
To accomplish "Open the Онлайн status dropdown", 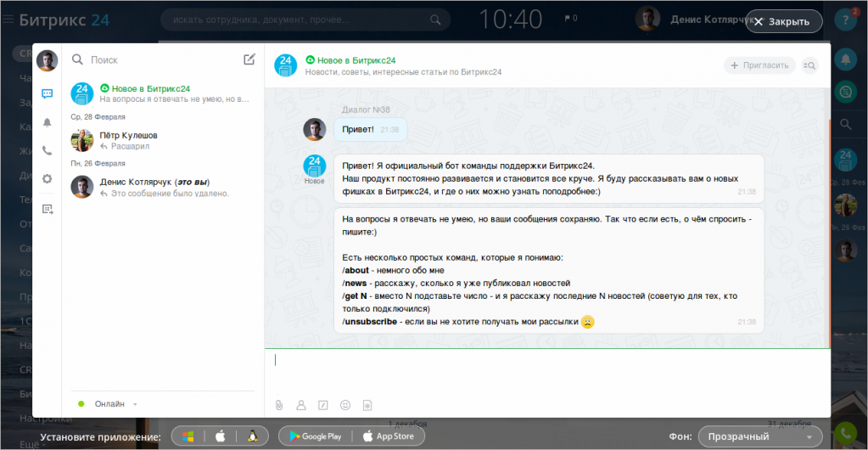I will click(x=109, y=404).
